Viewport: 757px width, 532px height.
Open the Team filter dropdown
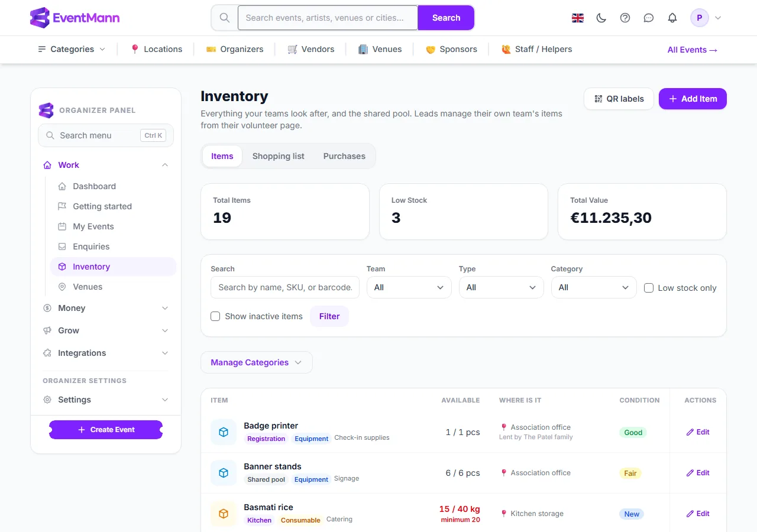[409, 287]
